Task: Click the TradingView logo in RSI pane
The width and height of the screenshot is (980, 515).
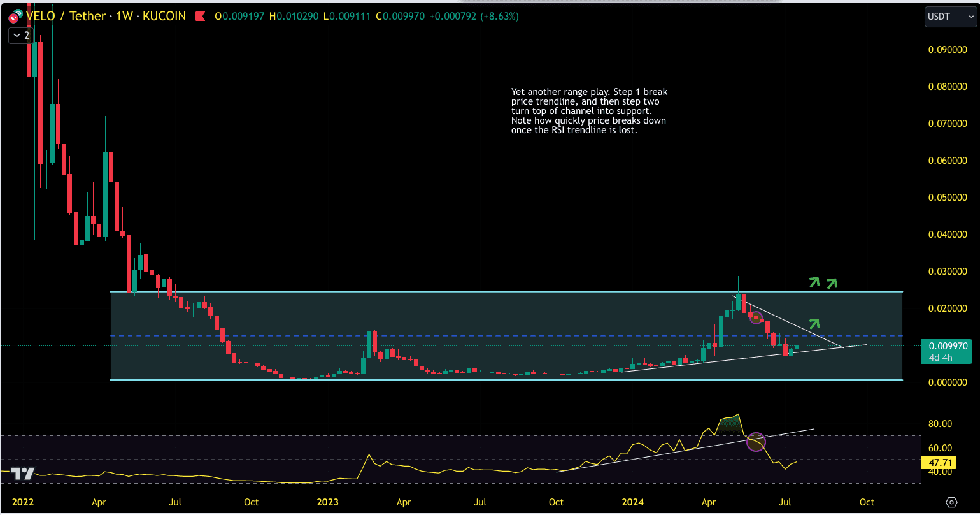Action: (24, 474)
